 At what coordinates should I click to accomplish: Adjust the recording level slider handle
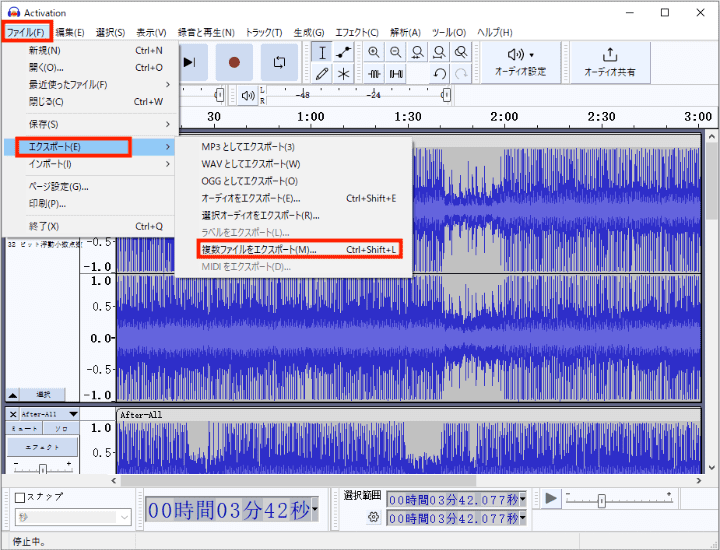click(219, 95)
